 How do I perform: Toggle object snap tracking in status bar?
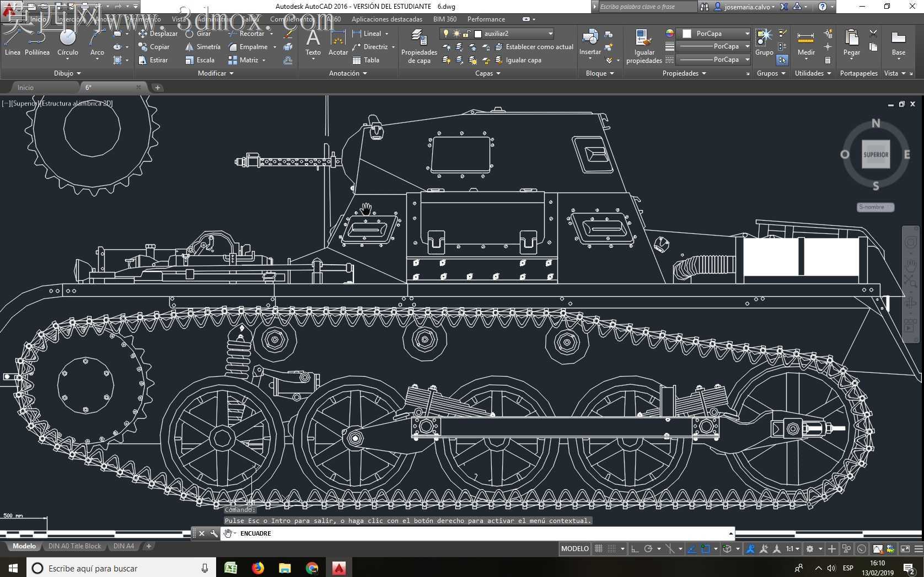pos(691,549)
